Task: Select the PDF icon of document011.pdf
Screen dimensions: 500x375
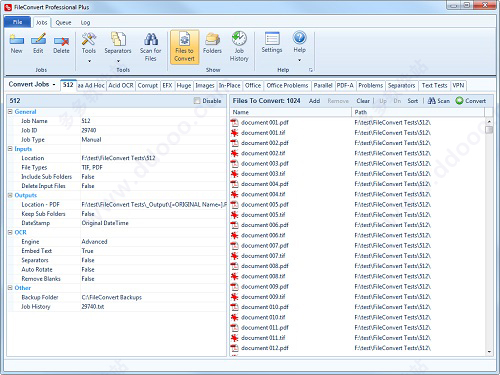Action: 235,328
